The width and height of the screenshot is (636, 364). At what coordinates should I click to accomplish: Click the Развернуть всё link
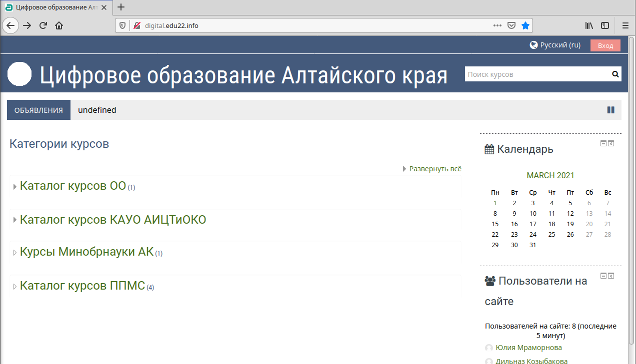pyautogui.click(x=434, y=169)
